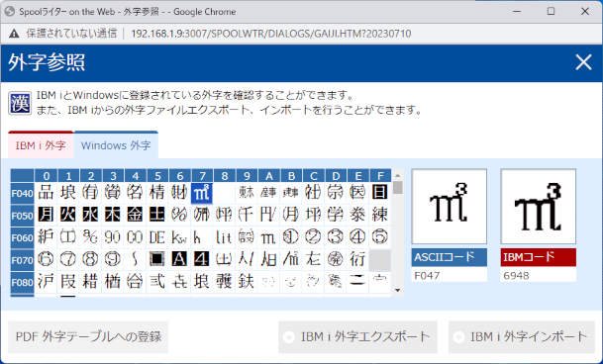Image resolution: width=603 pixels, height=364 pixels.
Task: Select the inverted 木 glyph in row F050
Action: point(113,216)
